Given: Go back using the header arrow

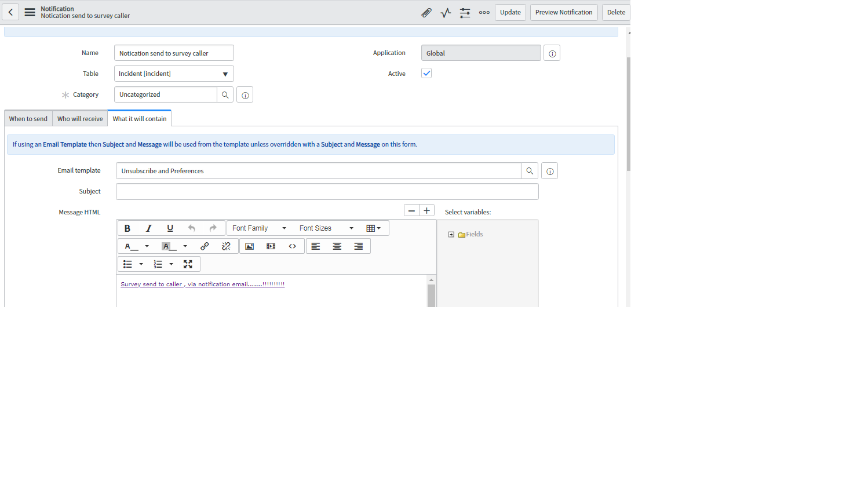Looking at the screenshot, I should pyautogui.click(x=10, y=12).
